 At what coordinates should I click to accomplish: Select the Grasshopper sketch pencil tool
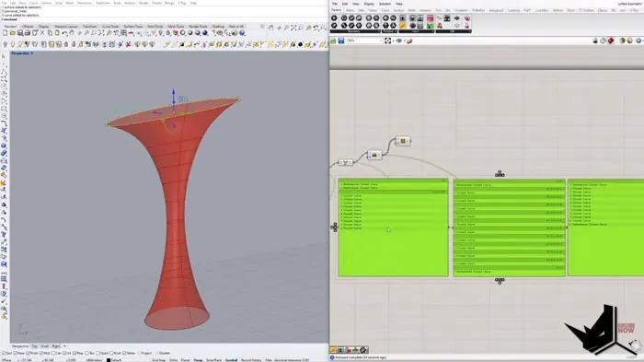click(409, 41)
